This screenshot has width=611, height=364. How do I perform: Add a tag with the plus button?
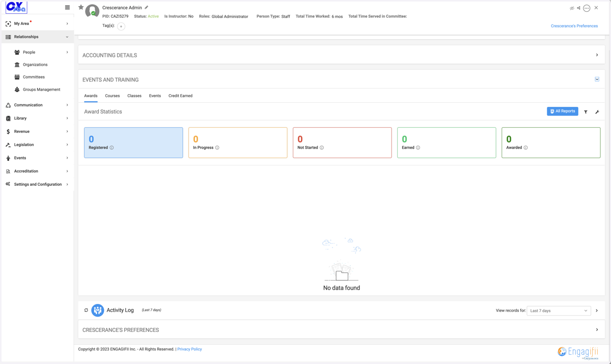coord(121,26)
